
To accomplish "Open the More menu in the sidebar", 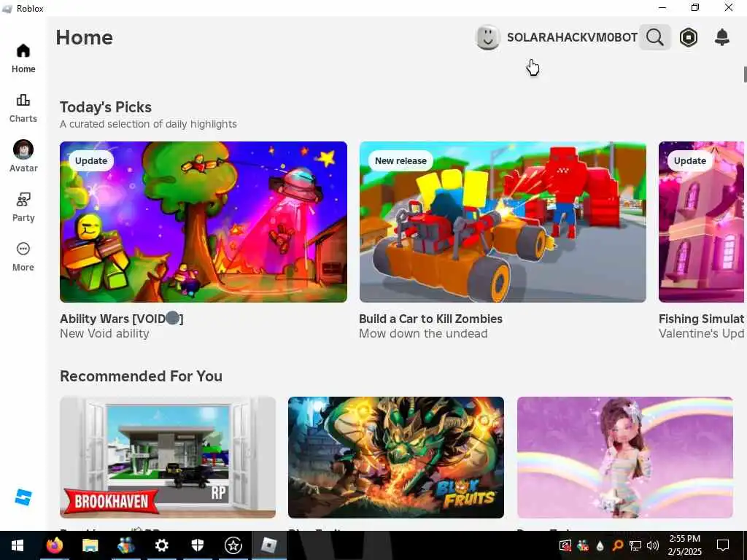I will tap(23, 257).
